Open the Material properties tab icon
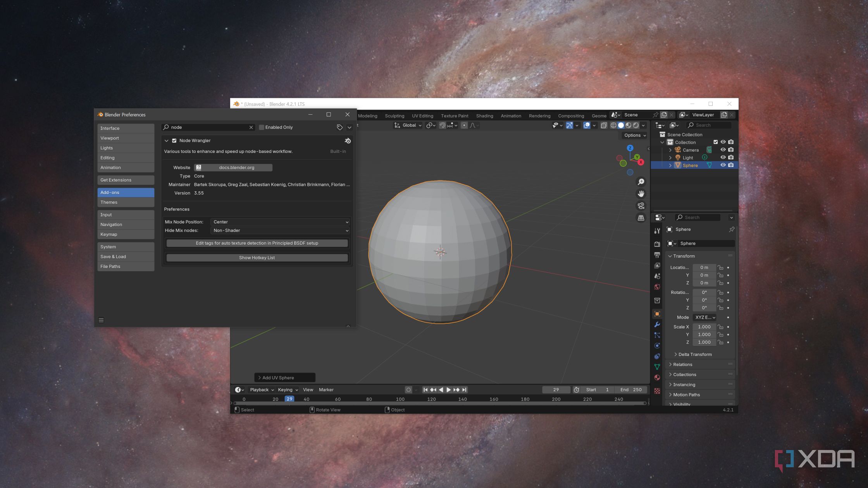868x488 pixels. (x=657, y=378)
